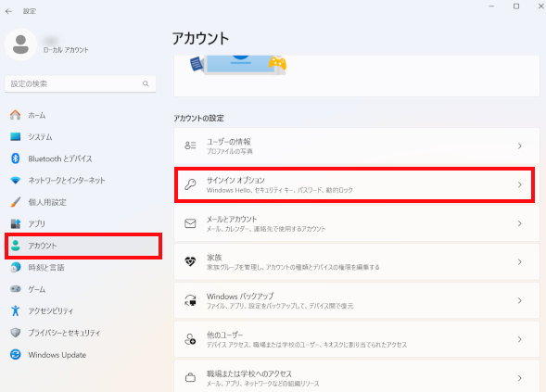546x392 pixels.
Task: Click the ゲーム controller icon
Action: pos(16,289)
